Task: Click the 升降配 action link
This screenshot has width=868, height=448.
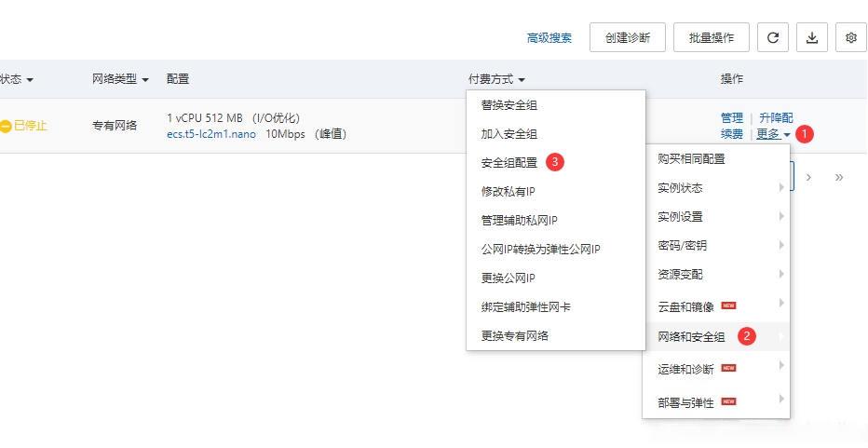Action: coord(776,118)
